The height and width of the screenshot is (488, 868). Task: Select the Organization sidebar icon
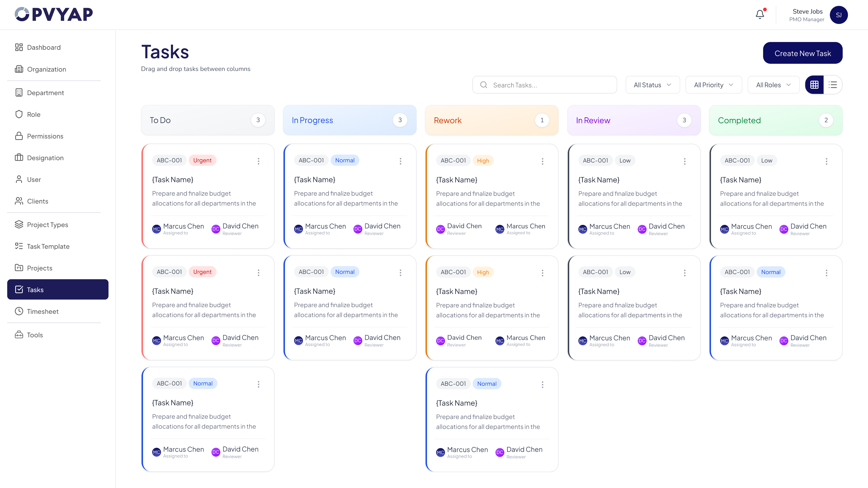click(19, 69)
